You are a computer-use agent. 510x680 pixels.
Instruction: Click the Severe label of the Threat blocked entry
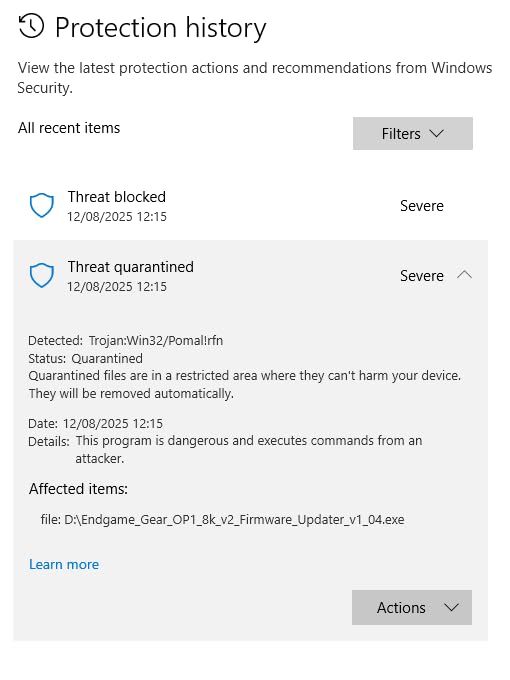[x=422, y=206]
